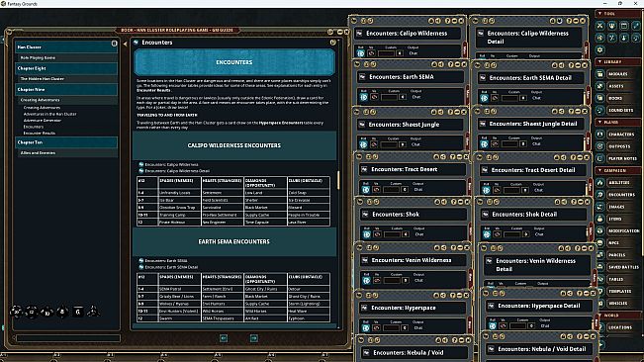Roll the Calipo Wilderness encounter table die
This screenshot has height=362, width=644.
pyautogui.click(x=361, y=53)
